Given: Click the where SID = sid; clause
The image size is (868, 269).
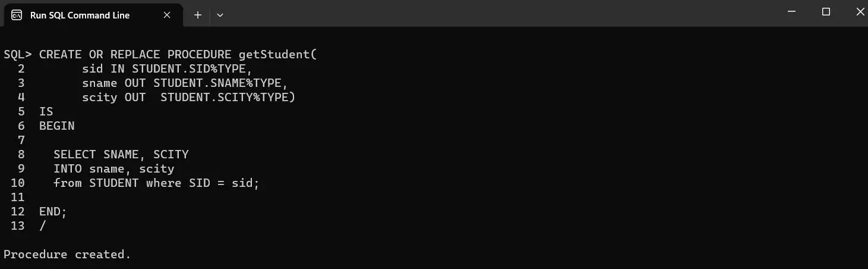Looking at the screenshot, I should [x=203, y=183].
